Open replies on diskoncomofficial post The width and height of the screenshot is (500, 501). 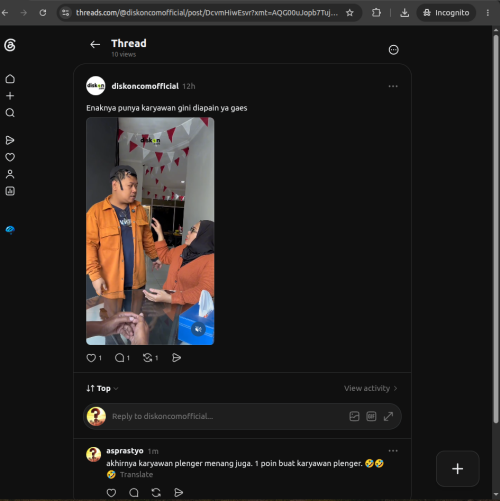coord(119,358)
